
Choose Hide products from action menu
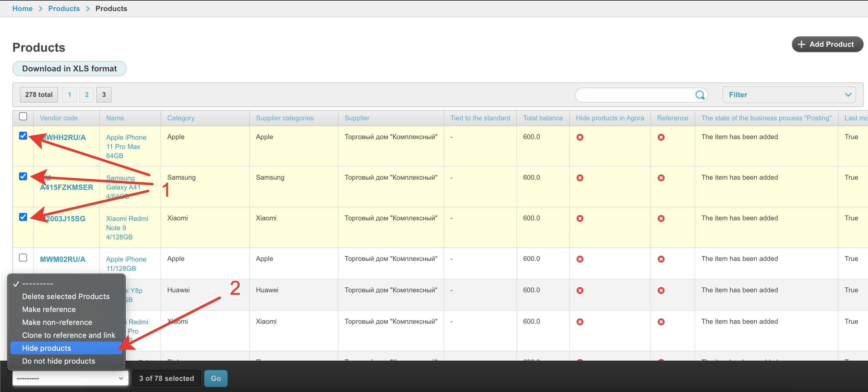(46, 348)
